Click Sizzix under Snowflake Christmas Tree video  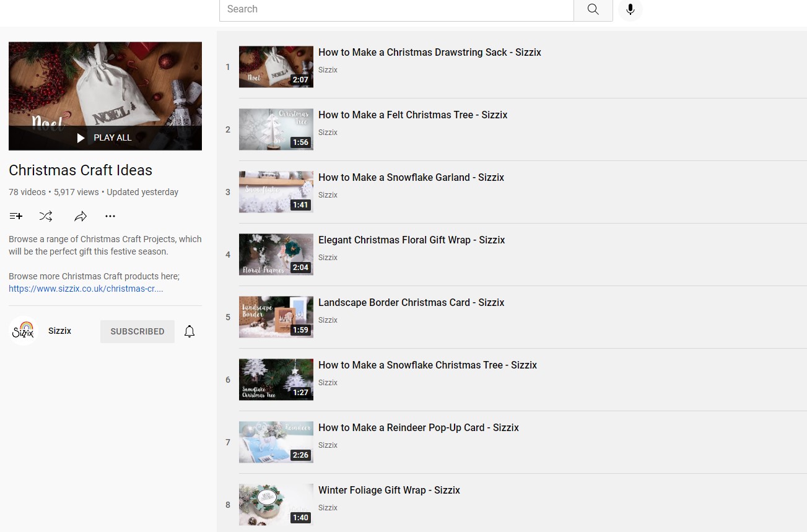click(x=328, y=383)
